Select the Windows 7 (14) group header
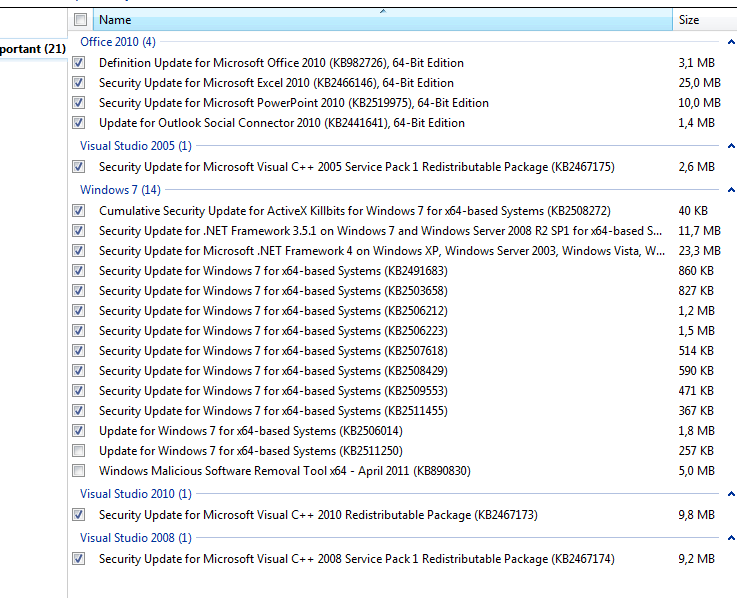This screenshot has width=737, height=598. (x=120, y=189)
